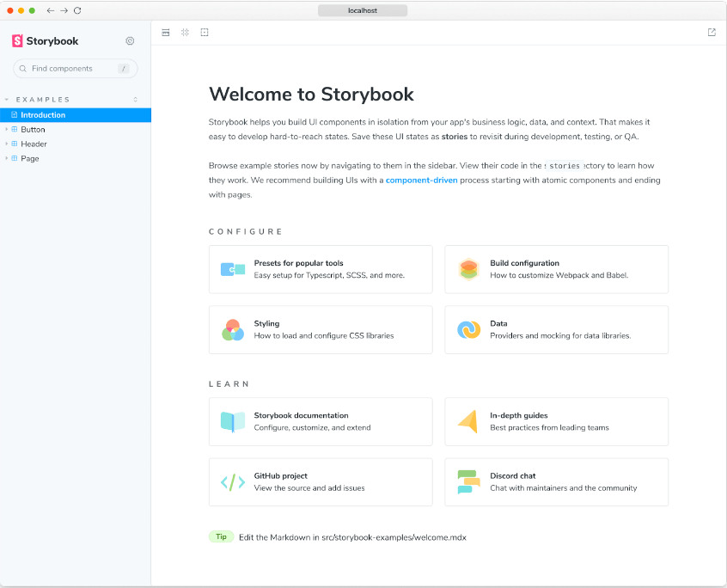Open the canvas in a new browser tab
Viewport: 727px width, 588px height.
click(x=712, y=32)
